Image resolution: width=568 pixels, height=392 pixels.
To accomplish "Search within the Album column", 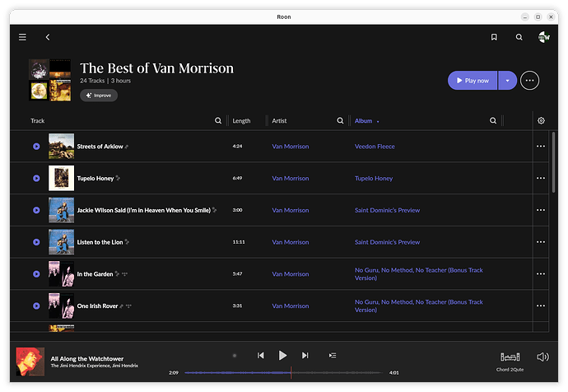I will 493,120.
